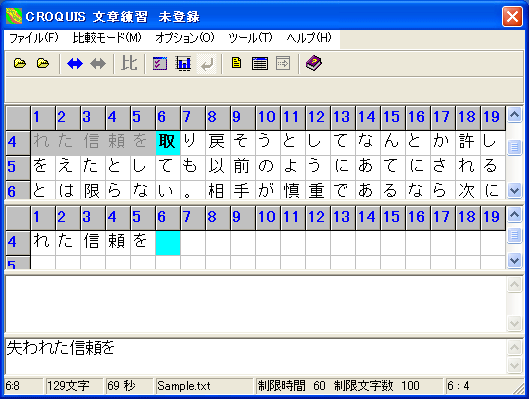Open the ファイル(F) menu
The width and height of the screenshot is (529, 399).
pyautogui.click(x=34, y=38)
